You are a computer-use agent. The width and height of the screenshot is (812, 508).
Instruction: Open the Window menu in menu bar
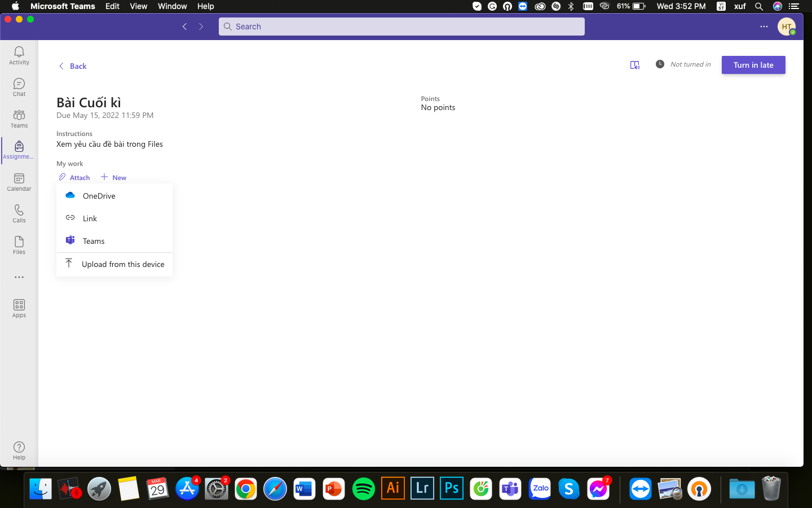[172, 6]
